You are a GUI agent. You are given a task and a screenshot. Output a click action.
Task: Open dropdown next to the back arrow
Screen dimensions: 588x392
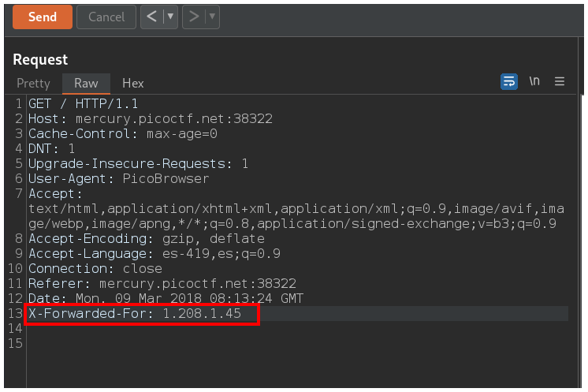170,17
